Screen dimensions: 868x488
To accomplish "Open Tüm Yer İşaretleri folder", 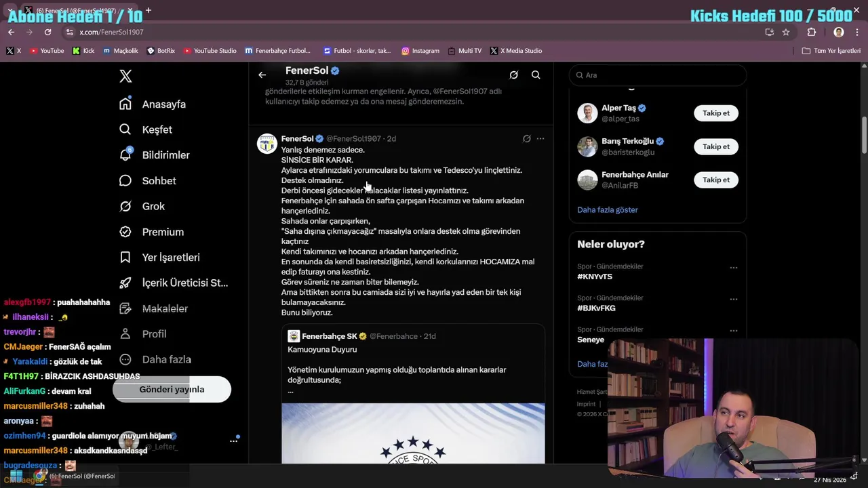I will pyautogui.click(x=831, y=51).
